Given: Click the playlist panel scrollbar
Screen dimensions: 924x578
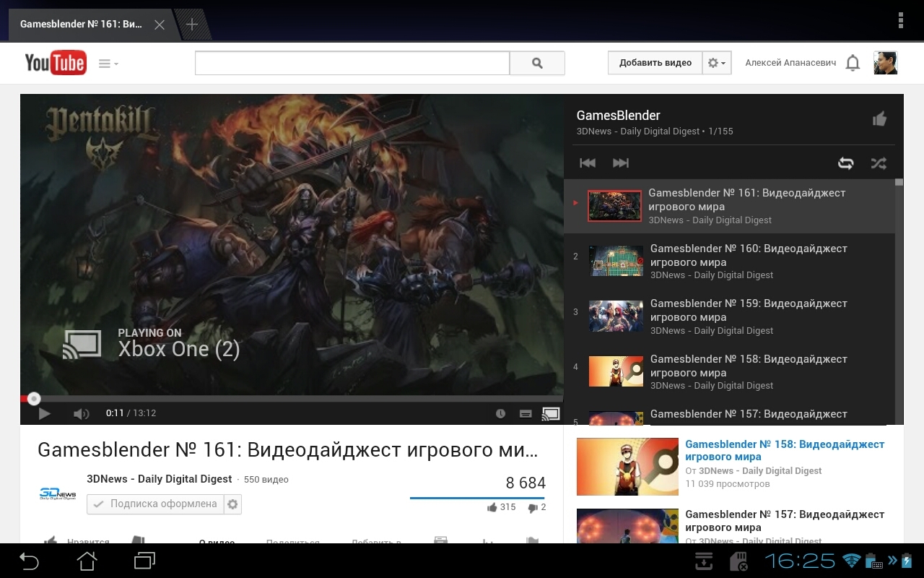Looking at the screenshot, I should click(899, 301).
